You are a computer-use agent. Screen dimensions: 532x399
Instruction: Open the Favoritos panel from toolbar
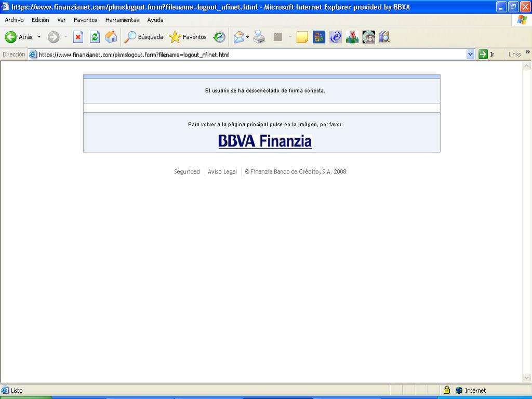tap(188, 37)
